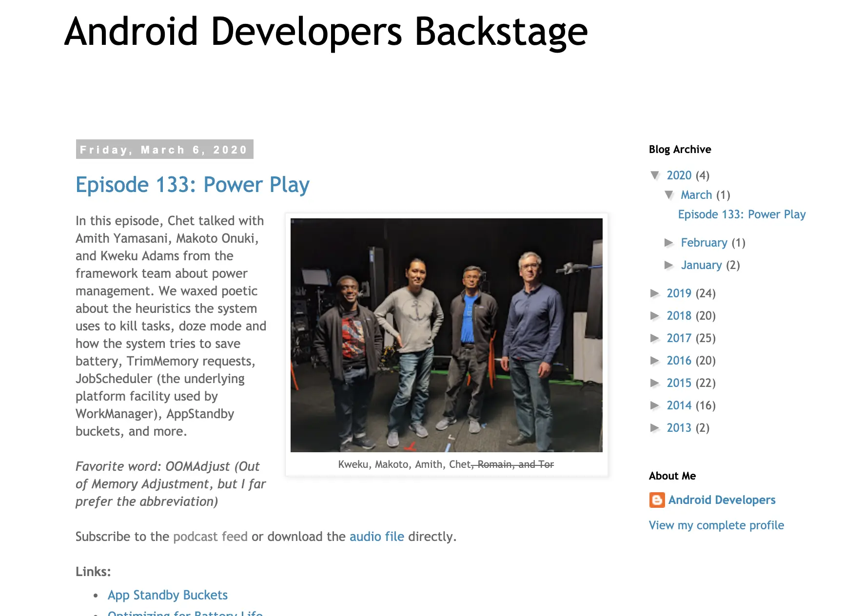Screen dimensions: 863x616
Task: Download the audio file link
Action: 377,537
